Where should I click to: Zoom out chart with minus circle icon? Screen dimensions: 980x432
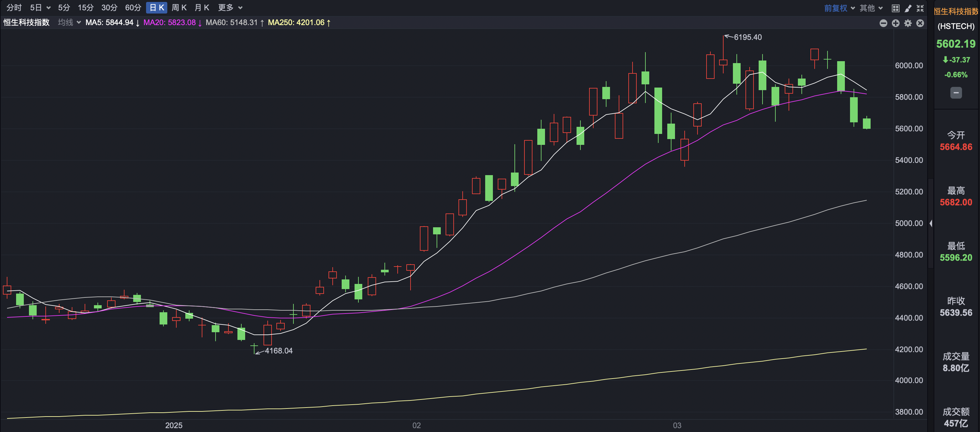coord(883,23)
